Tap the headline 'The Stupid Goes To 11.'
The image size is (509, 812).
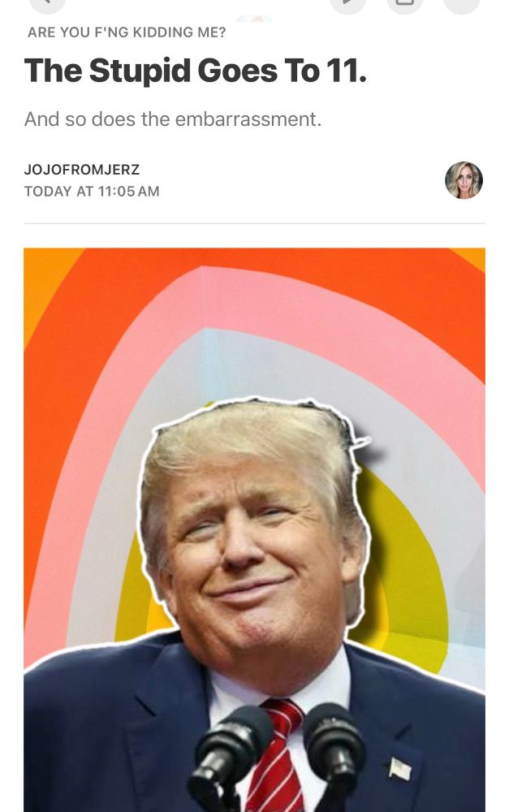(x=195, y=71)
